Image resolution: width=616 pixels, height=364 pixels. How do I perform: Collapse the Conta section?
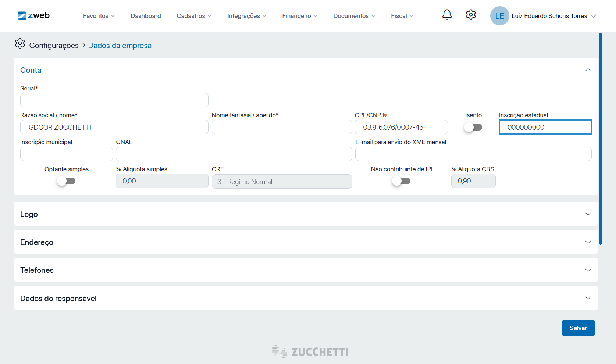pyautogui.click(x=588, y=70)
